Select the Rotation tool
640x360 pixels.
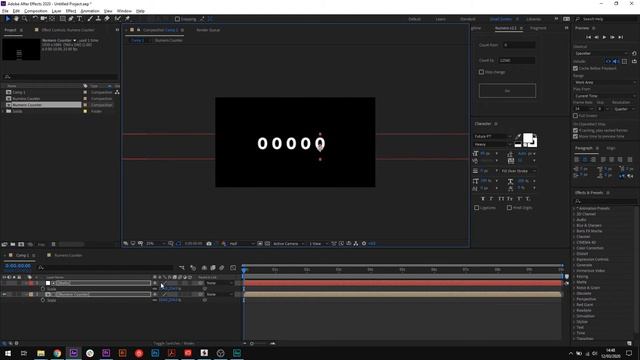(x=35, y=19)
